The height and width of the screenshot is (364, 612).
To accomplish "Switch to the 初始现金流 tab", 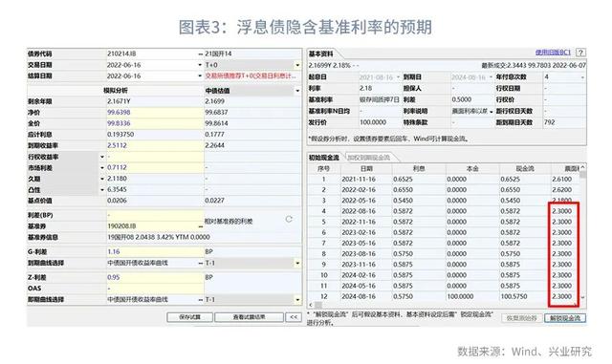I will tap(323, 158).
